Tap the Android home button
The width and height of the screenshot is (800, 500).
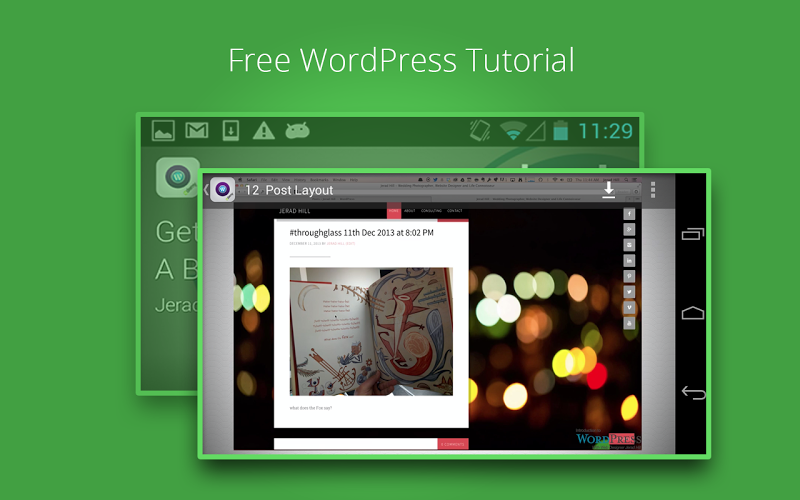[x=692, y=313]
